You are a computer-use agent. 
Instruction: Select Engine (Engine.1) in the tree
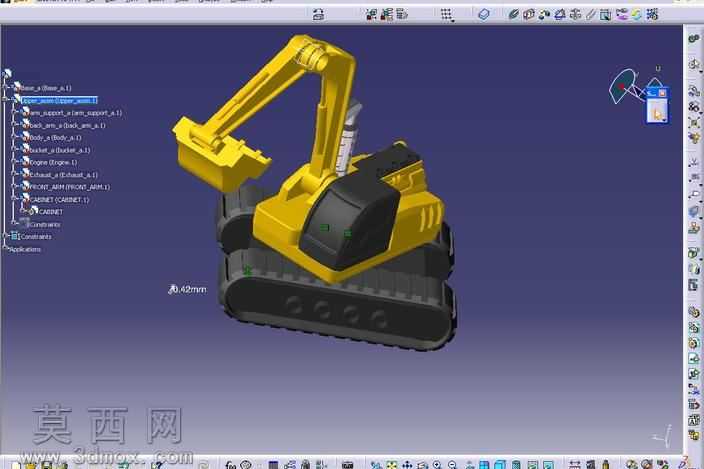pyautogui.click(x=53, y=162)
